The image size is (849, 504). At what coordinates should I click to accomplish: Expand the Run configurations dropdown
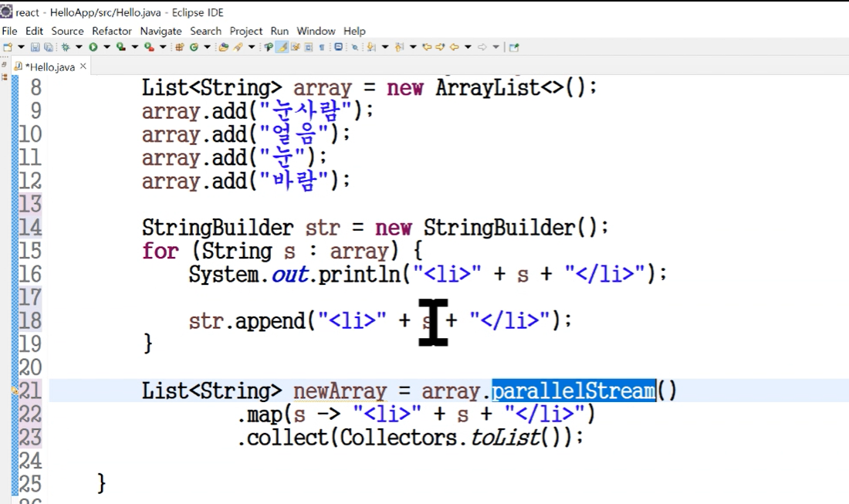107,47
